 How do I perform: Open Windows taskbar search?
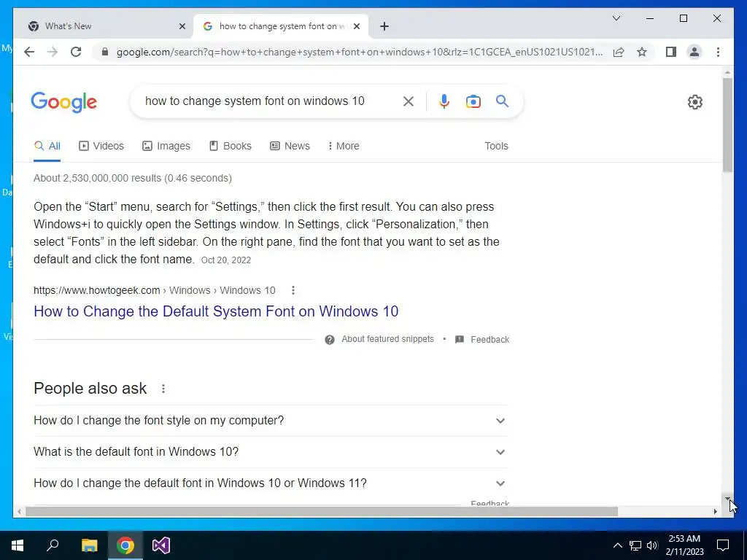[53, 545]
